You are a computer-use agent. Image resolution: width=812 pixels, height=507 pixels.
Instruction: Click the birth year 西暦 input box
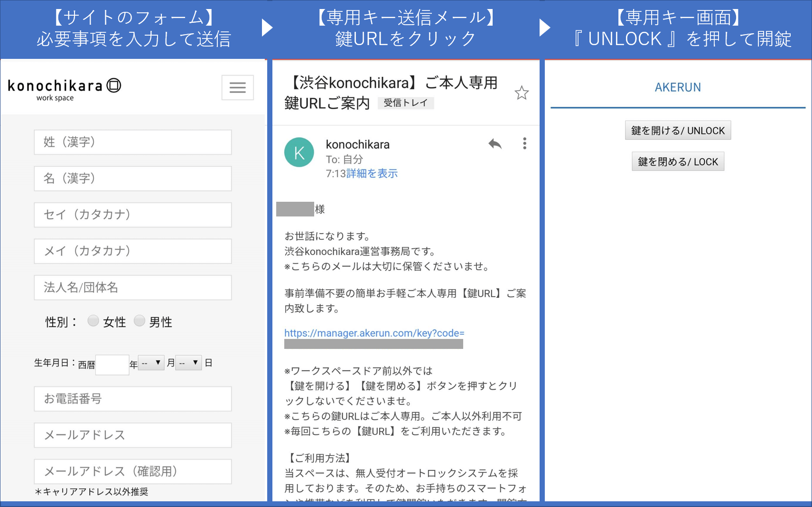pos(112,365)
